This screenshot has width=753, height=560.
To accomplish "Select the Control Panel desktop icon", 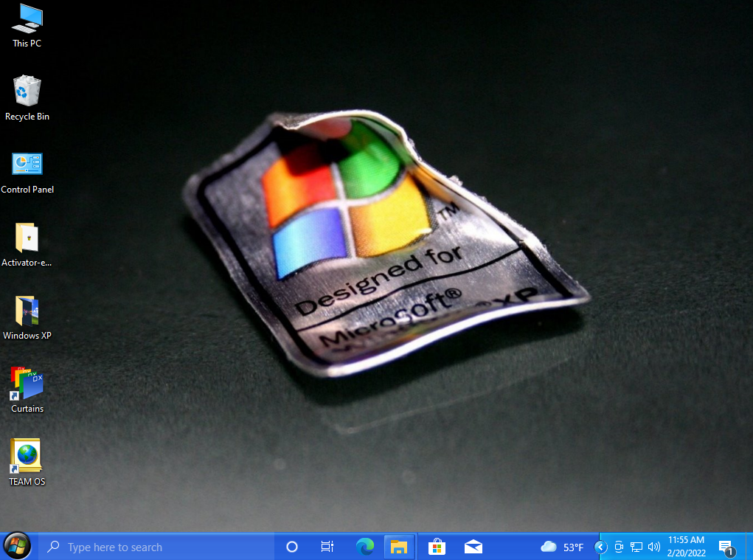I will (27, 173).
